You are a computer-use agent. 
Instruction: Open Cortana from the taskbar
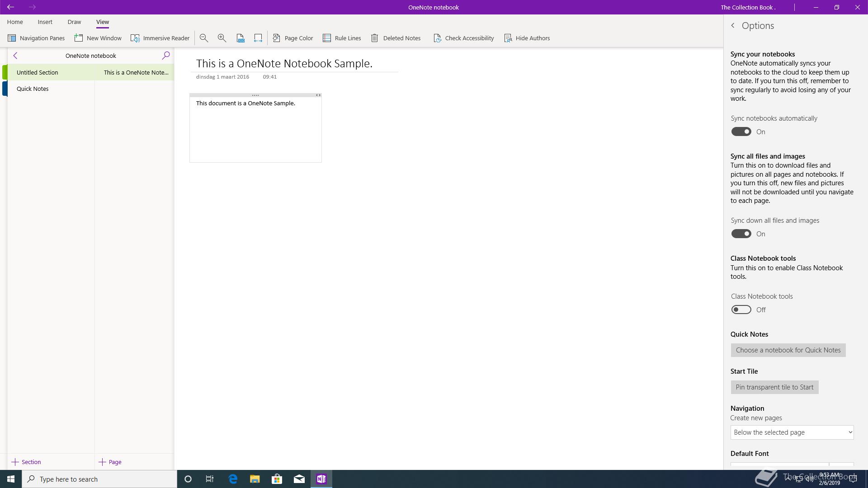[x=188, y=479]
